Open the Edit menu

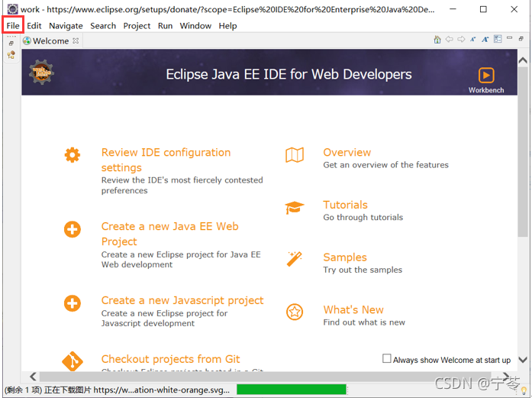34,26
